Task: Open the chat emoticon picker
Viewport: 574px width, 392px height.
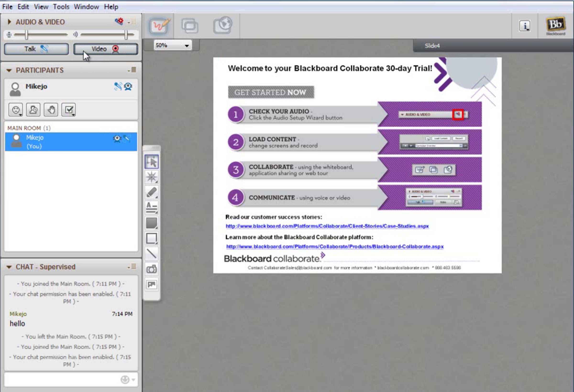Action: 127,380
